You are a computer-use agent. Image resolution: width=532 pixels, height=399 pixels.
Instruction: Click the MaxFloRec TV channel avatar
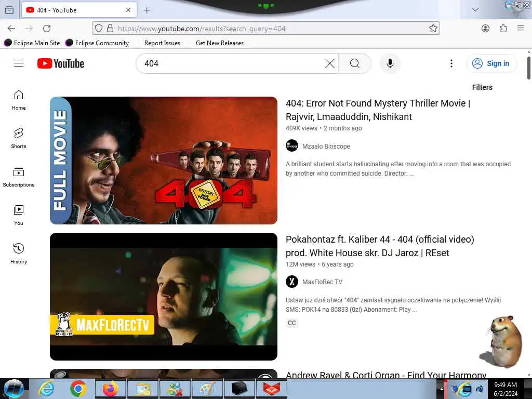tap(292, 282)
